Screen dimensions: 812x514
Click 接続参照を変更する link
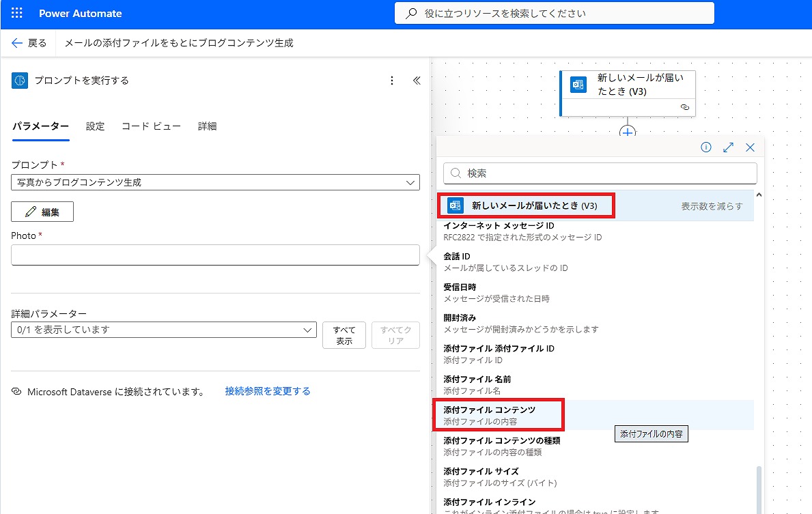(268, 391)
